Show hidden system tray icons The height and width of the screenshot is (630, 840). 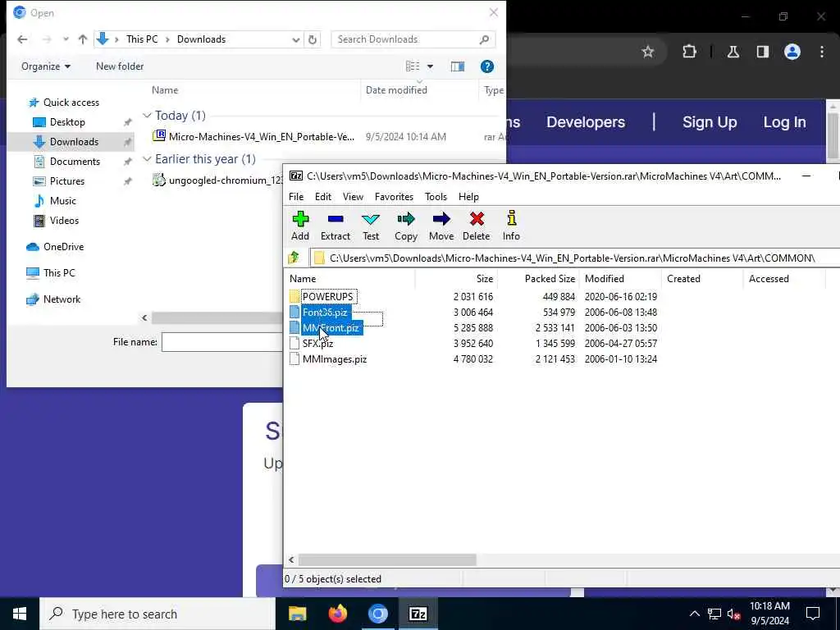(694, 614)
